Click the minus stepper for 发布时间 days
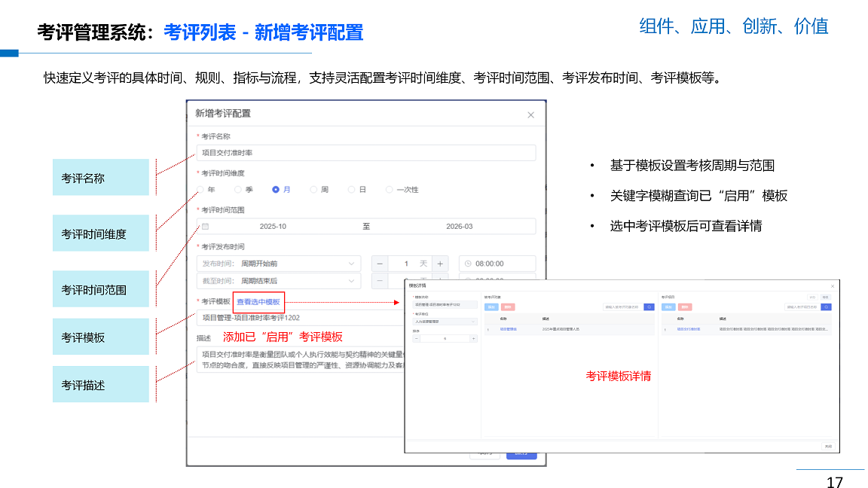This screenshot has width=868, height=488. [x=380, y=264]
